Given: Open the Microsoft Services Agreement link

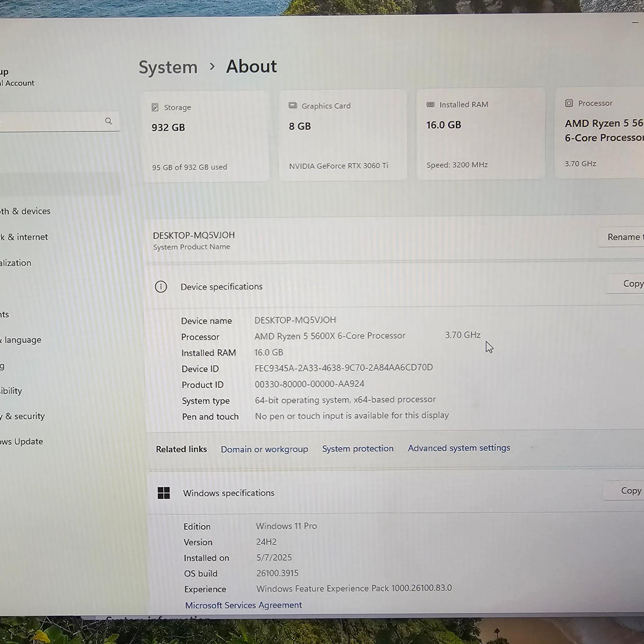Looking at the screenshot, I should tap(243, 605).
